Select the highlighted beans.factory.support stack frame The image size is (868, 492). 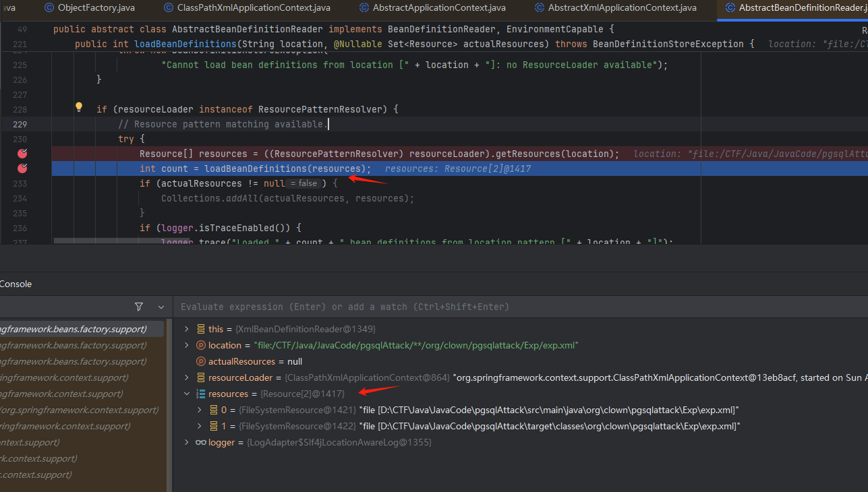[x=82, y=329]
